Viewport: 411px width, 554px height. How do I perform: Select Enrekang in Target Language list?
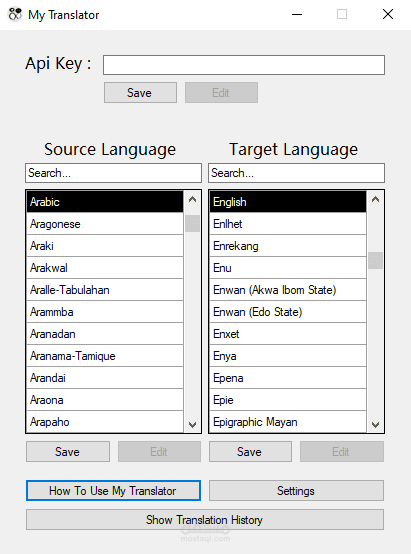click(288, 246)
